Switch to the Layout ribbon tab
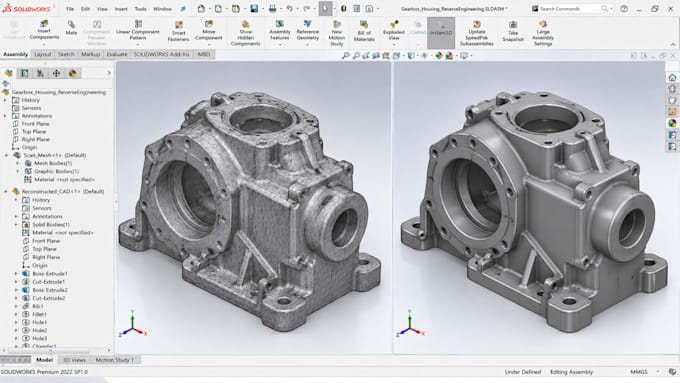The image size is (680, 383). tap(42, 54)
